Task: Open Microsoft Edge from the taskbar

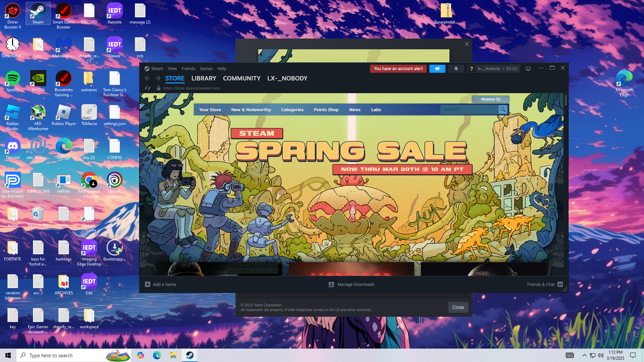Action: 157,355
